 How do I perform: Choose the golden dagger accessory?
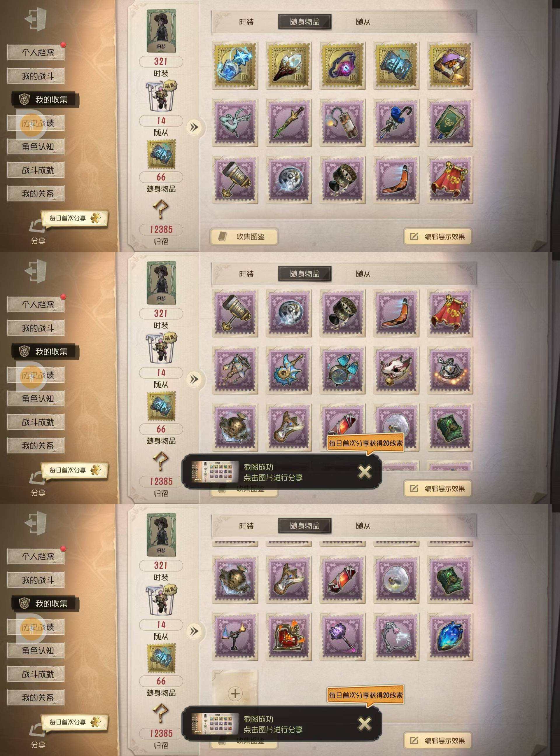(x=288, y=123)
